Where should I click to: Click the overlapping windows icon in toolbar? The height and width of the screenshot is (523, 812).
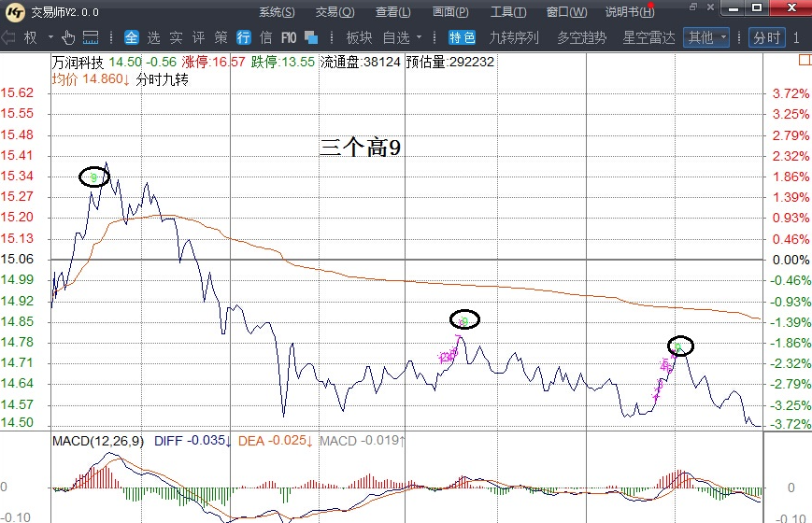(312, 37)
